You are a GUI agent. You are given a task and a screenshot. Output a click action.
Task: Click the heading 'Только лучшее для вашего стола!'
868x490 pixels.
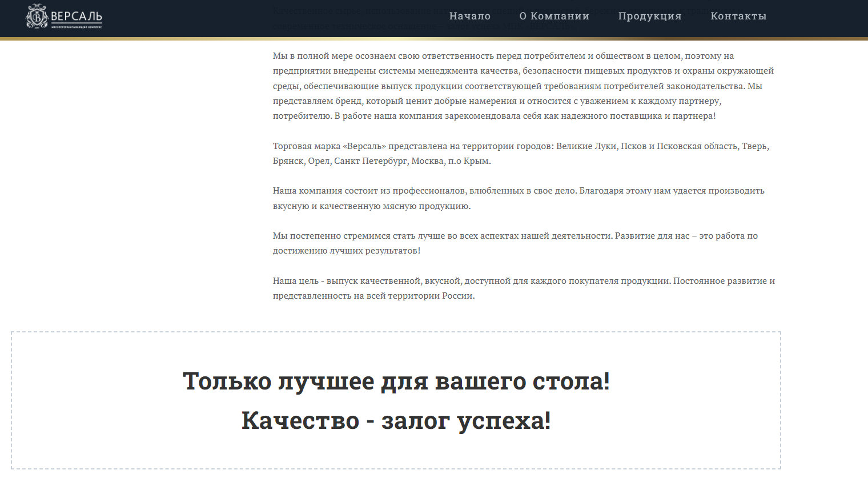396,381
